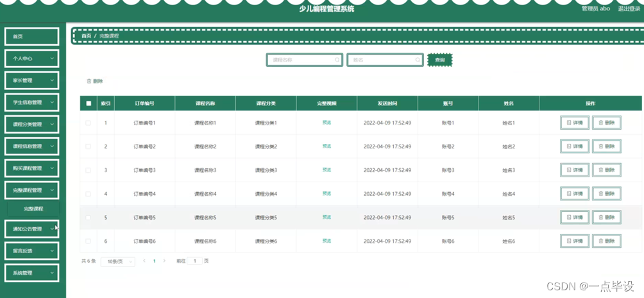Delete the row with 姓名5
The width and height of the screenshot is (644, 298).
pos(607,218)
